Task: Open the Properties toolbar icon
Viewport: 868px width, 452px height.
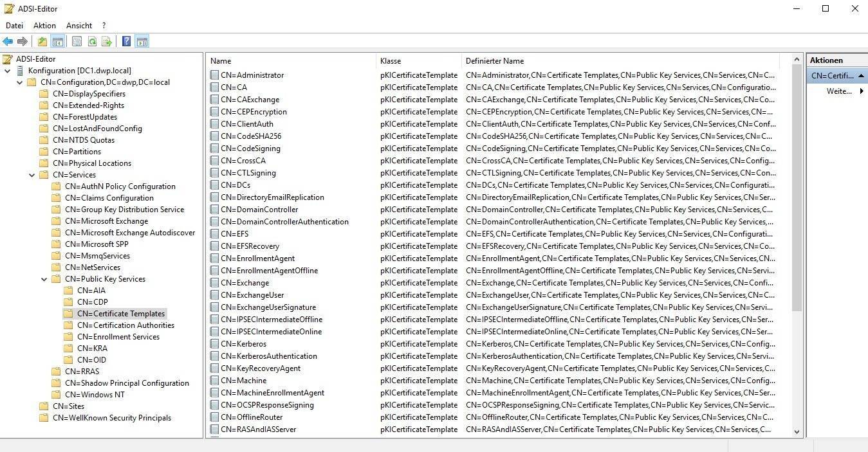Action: click(77, 42)
